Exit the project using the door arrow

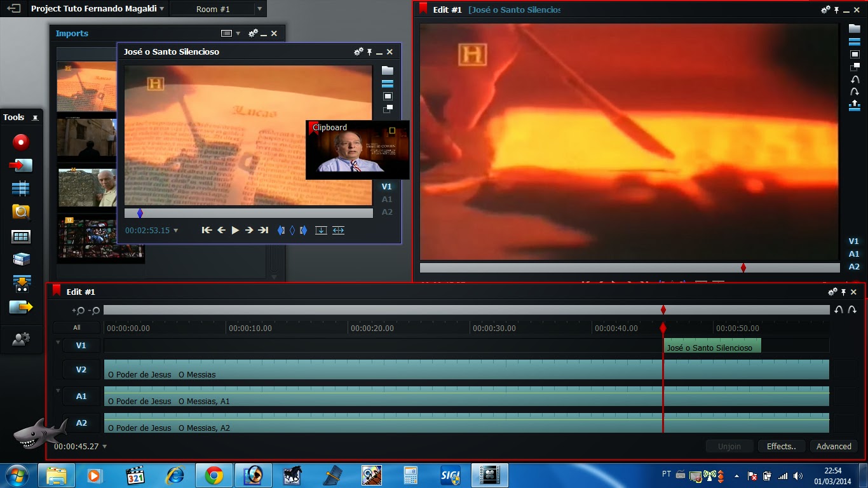(14, 9)
